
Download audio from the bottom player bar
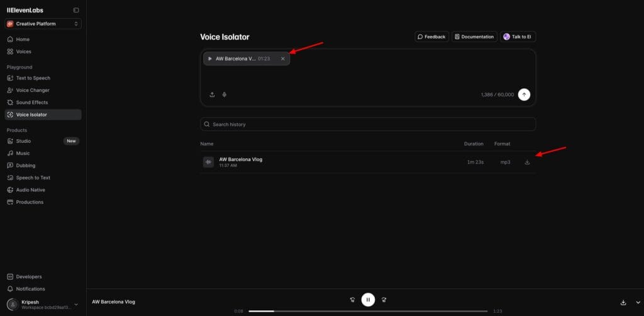coord(623,302)
